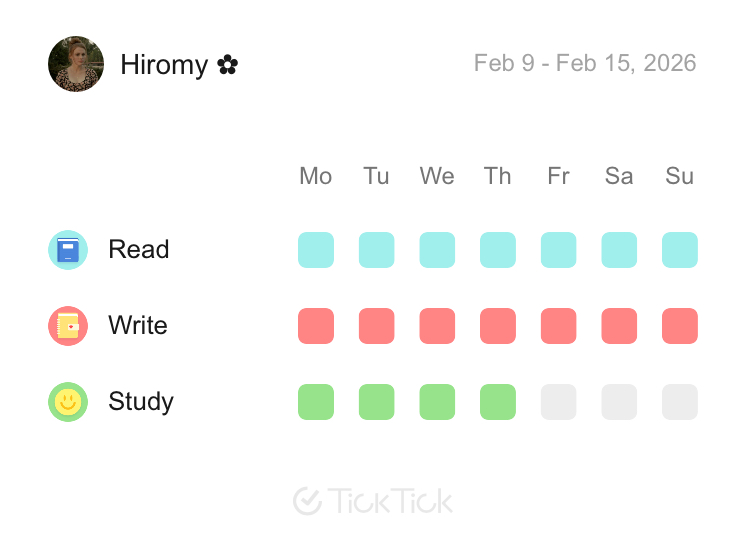The image size is (746, 540).
Task: Click the flower icon beside Hiromy
Action: 228,66
